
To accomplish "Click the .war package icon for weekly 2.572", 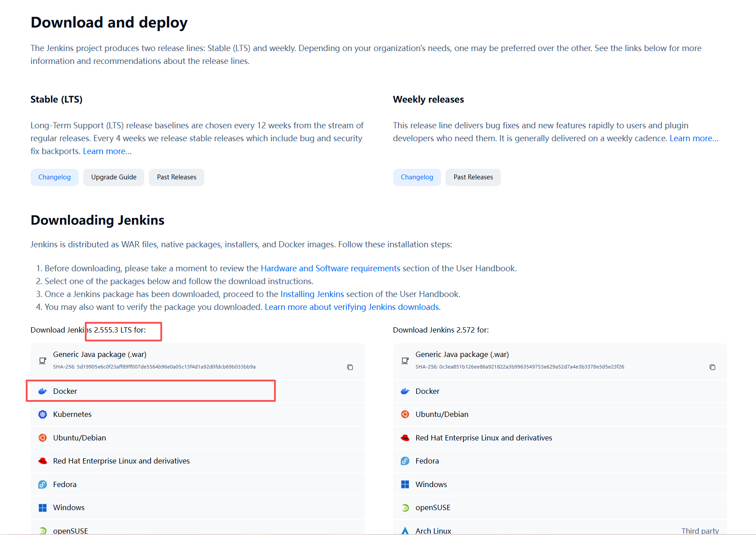I will [x=405, y=361].
